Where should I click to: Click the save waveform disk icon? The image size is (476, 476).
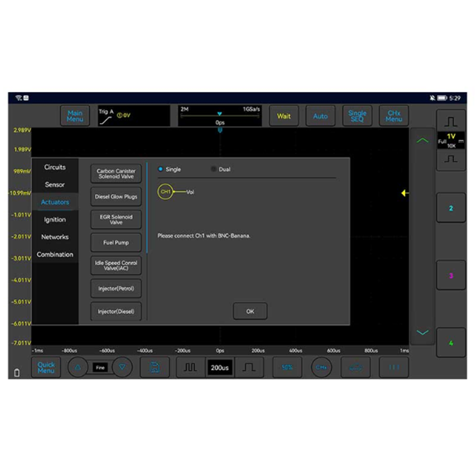click(x=154, y=367)
